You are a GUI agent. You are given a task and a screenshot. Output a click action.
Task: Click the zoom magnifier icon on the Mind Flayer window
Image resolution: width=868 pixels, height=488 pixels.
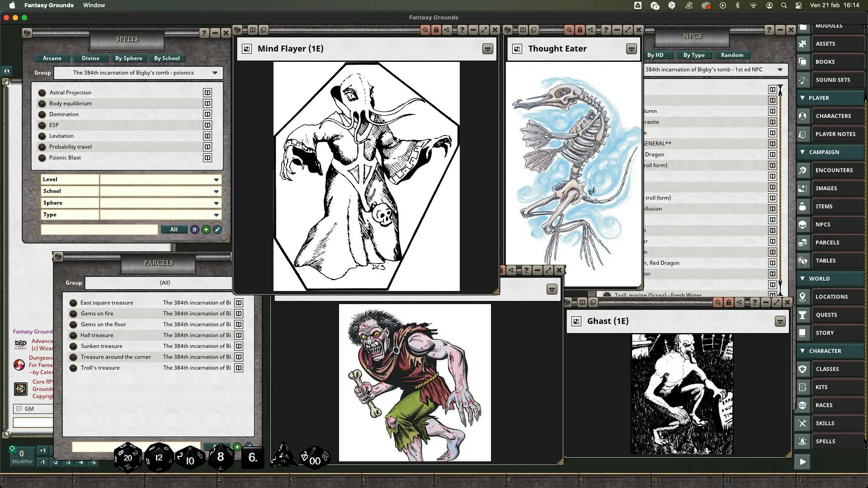(x=425, y=29)
